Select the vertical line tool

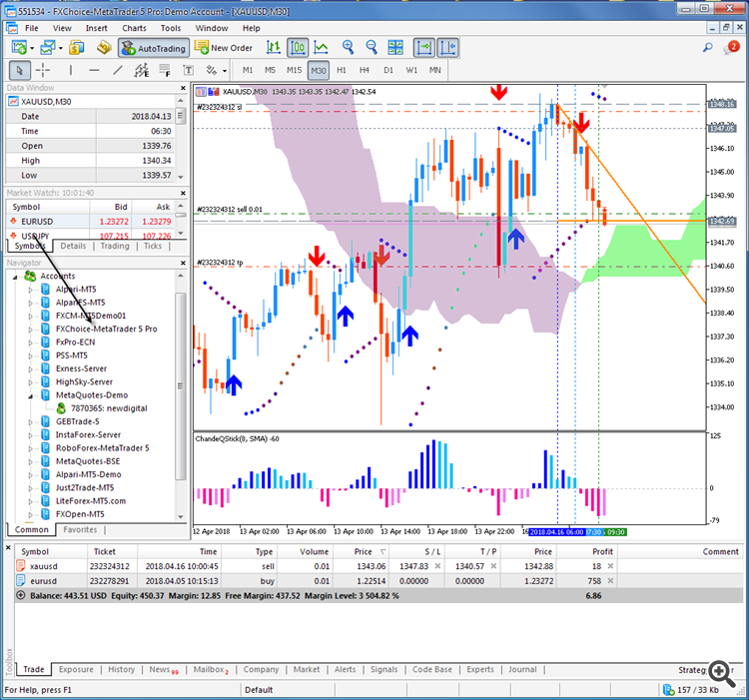pyautogui.click(x=71, y=71)
